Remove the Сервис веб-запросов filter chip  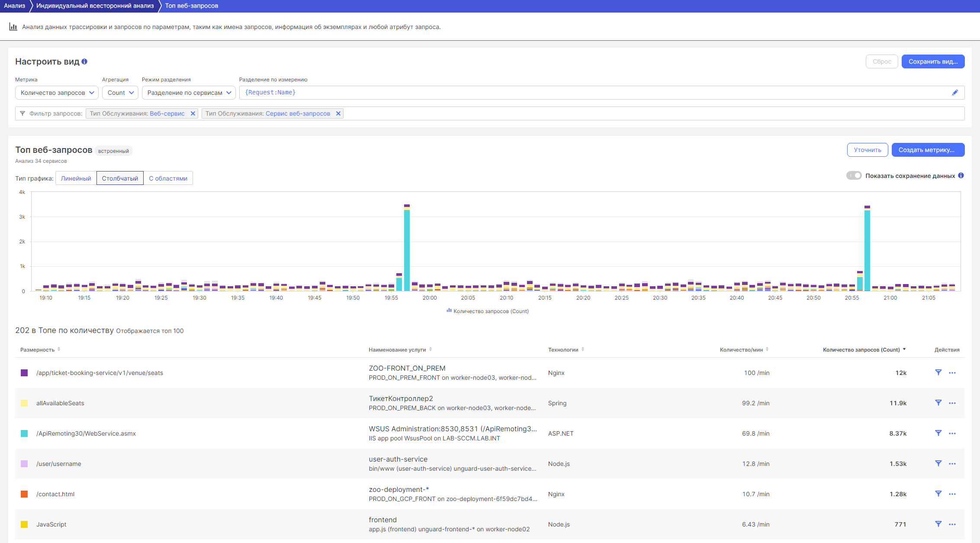pos(338,113)
